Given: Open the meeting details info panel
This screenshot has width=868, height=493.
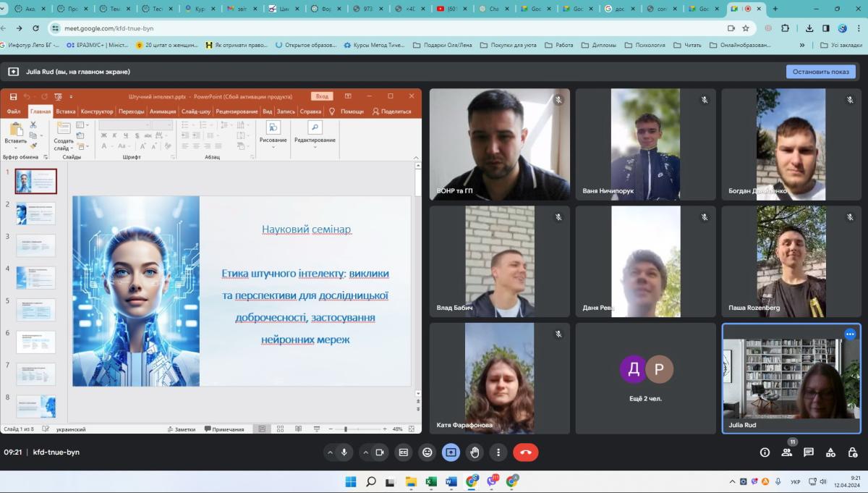Looking at the screenshot, I should tap(765, 452).
